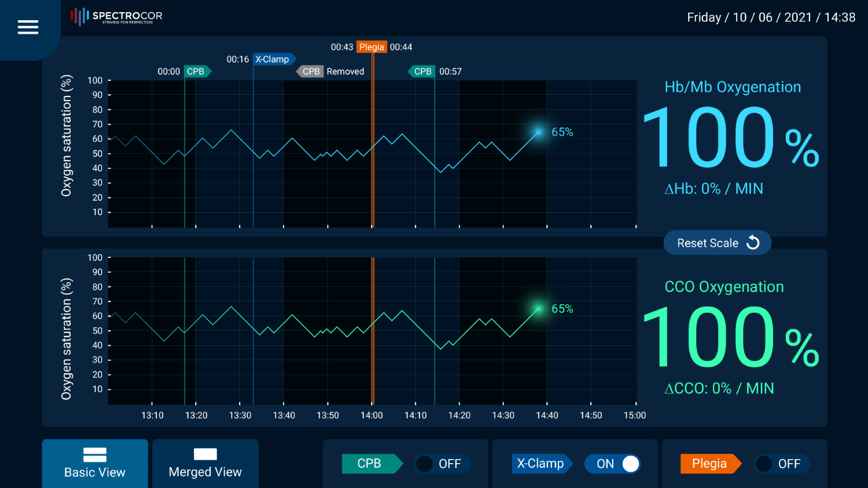
Task: Click the Spectrocor logo
Action: 116,17
